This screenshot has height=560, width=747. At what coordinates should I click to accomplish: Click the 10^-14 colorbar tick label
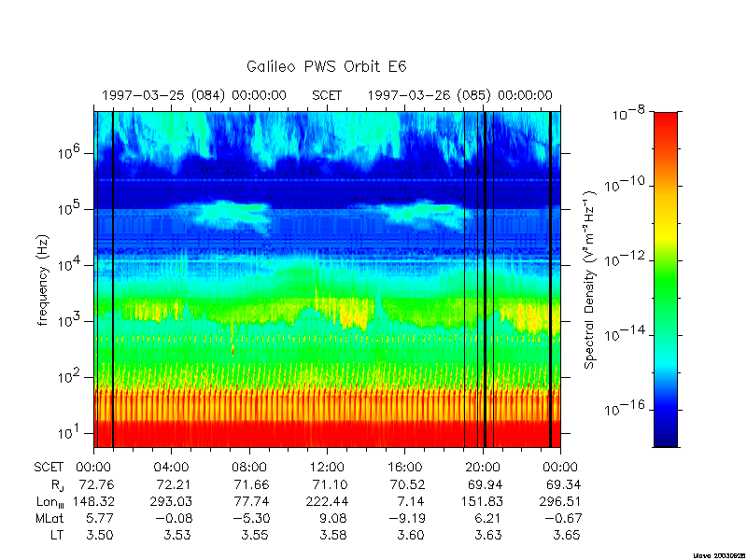tap(625, 334)
